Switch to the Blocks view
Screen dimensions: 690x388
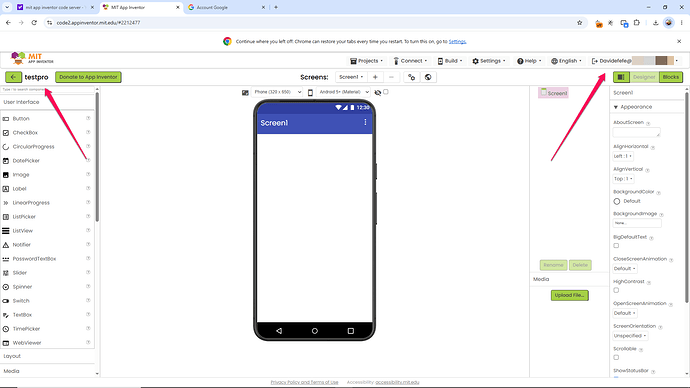coord(671,77)
